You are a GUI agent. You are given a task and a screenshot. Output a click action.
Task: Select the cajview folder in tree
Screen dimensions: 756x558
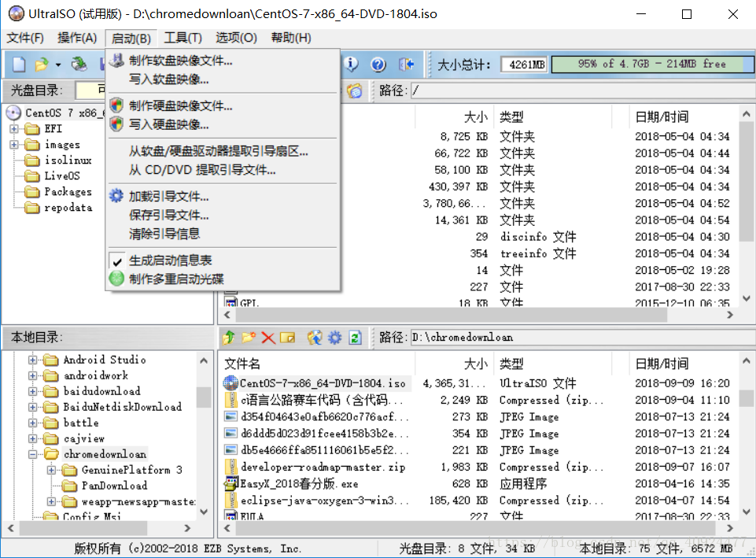point(84,439)
